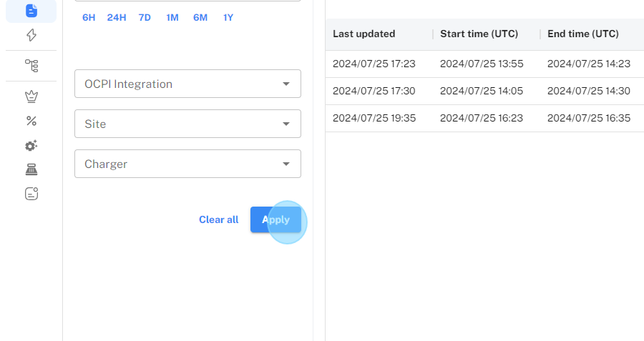The image size is (644, 341).
Task: Click the gear settings sidebar icon
Action: click(x=31, y=145)
